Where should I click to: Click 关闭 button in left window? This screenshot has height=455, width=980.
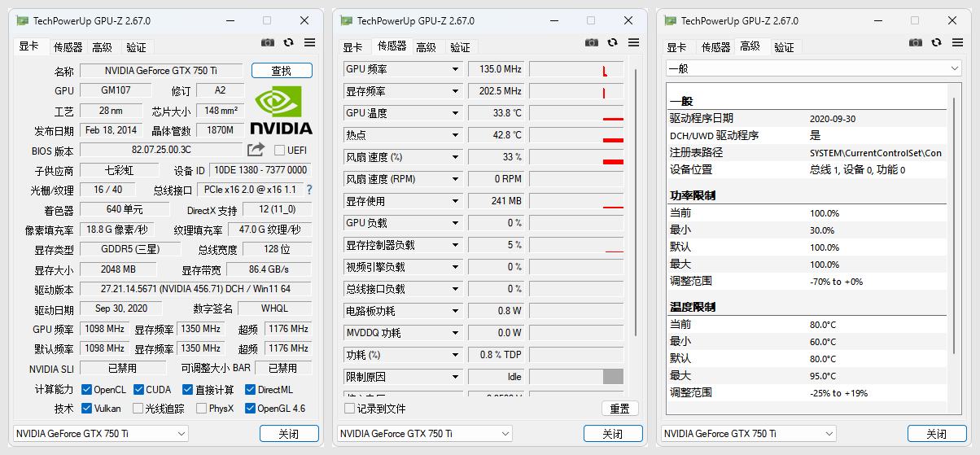pyautogui.click(x=289, y=434)
